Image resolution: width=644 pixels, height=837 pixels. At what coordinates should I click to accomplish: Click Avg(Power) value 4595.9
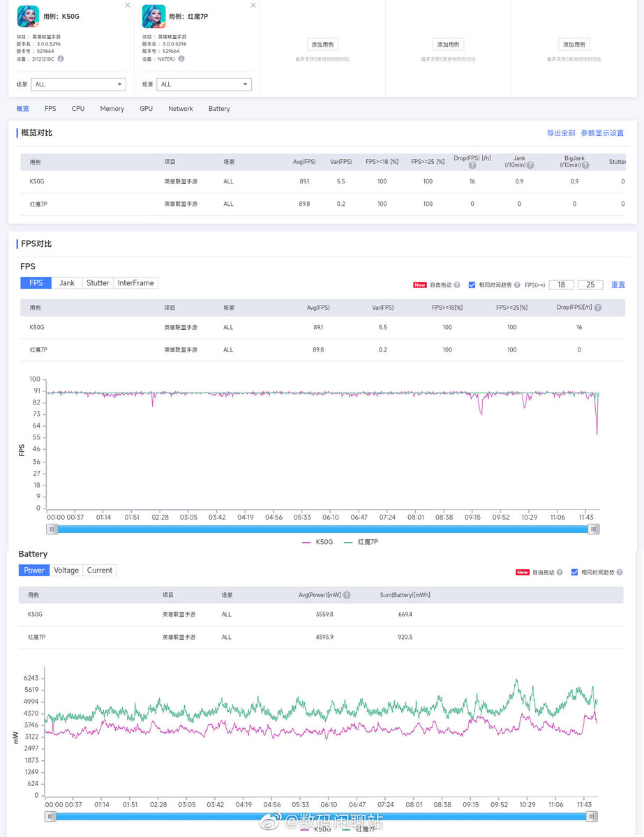324,637
